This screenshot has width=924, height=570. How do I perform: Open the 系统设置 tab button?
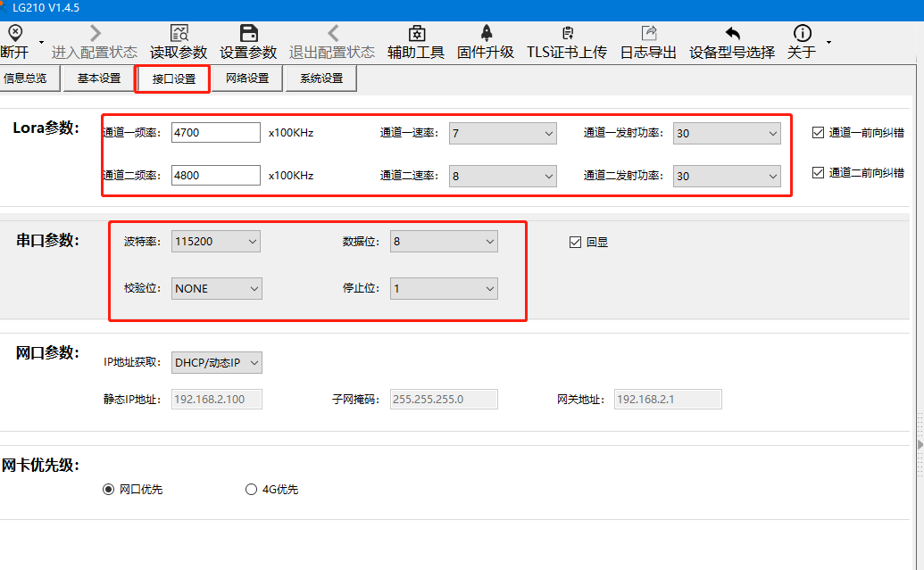point(321,78)
